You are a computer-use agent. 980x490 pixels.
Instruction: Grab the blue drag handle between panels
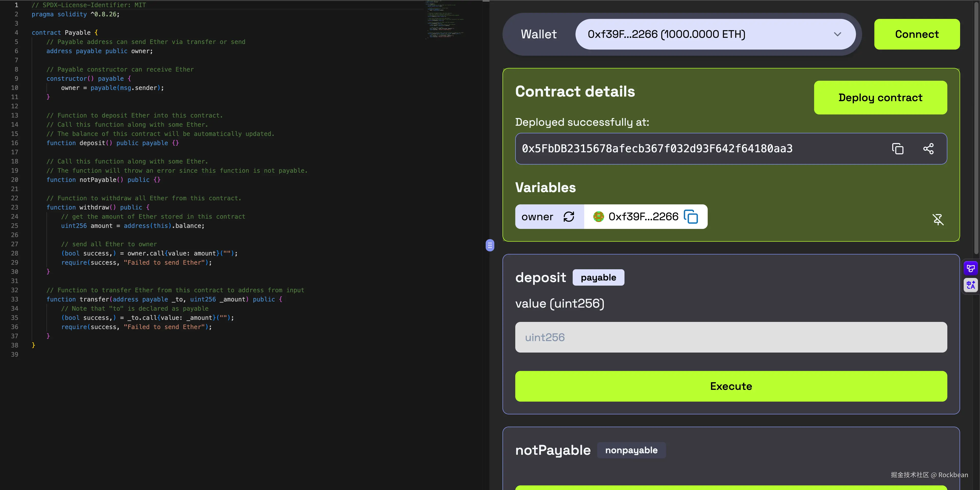(x=490, y=246)
